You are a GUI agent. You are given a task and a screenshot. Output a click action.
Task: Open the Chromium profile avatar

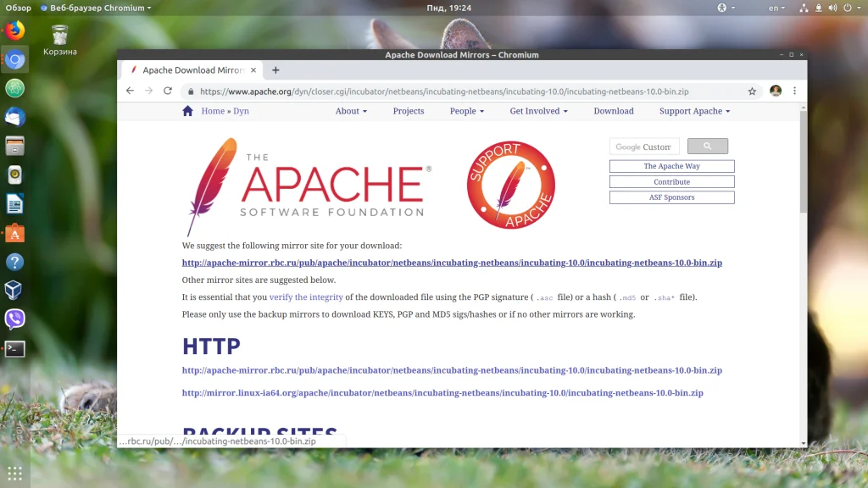point(776,91)
